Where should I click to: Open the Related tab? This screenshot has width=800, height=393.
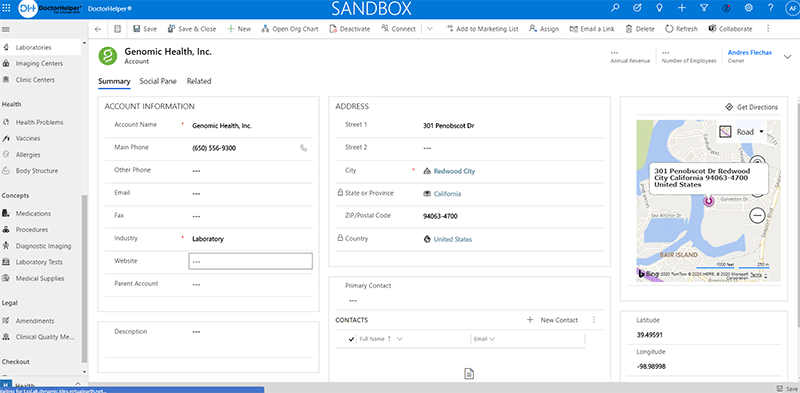point(198,81)
